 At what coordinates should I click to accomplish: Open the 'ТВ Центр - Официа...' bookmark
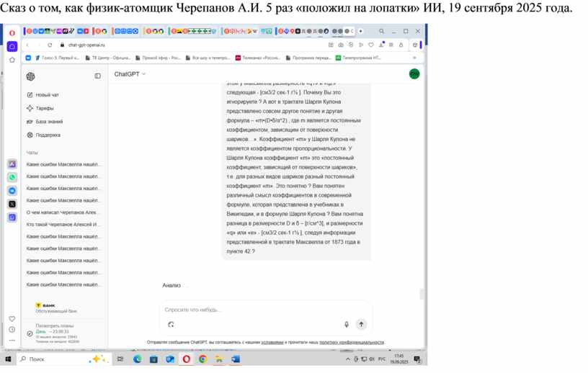[x=107, y=58]
